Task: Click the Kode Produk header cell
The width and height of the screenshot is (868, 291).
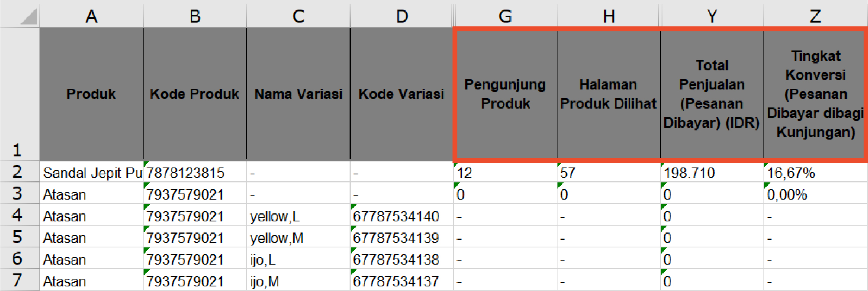Action: 195,94
